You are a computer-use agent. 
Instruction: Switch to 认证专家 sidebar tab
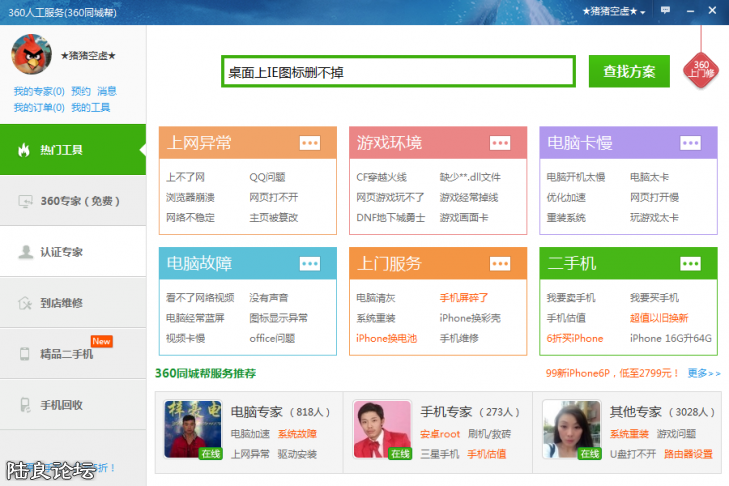coord(73,252)
